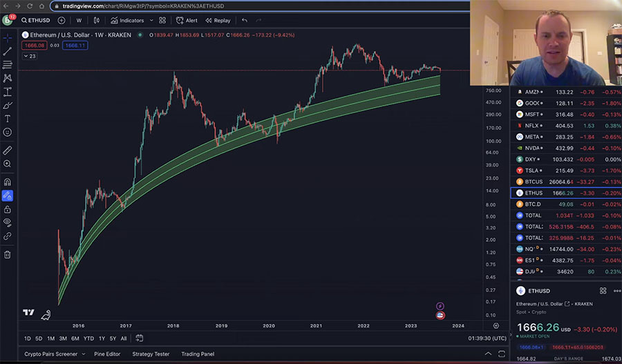Open the Crypto Pairs Screener dropdown

(x=55, y=354)
